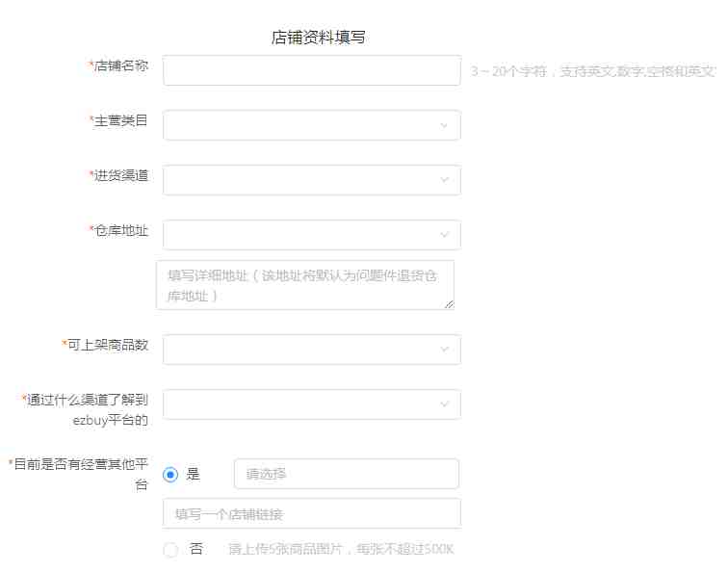Click the 店铺资料填写 heading
Screen dimensions: 728x572
(319, 38)
